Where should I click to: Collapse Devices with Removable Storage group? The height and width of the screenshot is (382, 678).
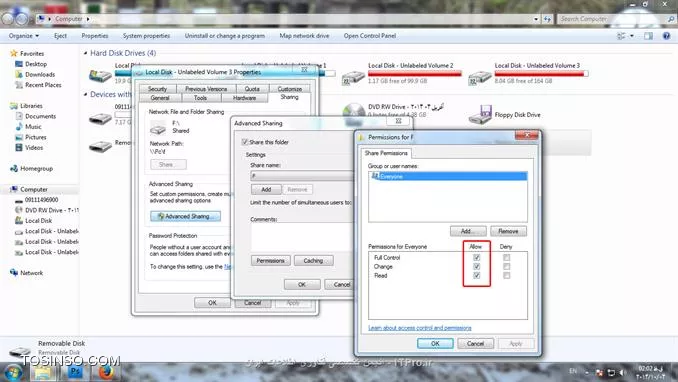[86, 94]
